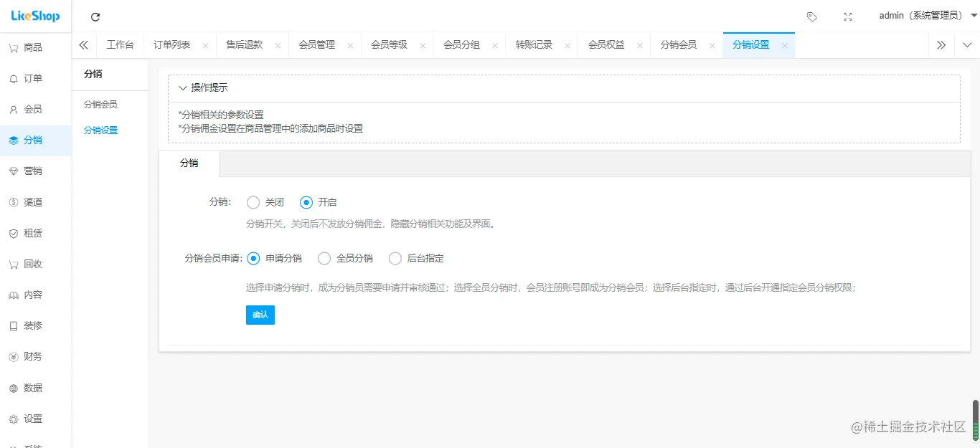Switch to the 会员等级 tab
980x448 pixels.
pos(390,44)
